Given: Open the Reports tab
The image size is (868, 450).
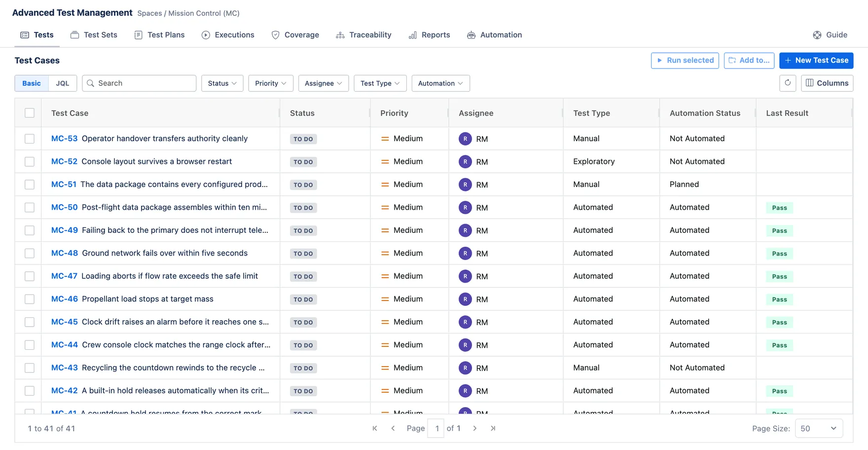Looking at the screenshot, I should [429, 35].
